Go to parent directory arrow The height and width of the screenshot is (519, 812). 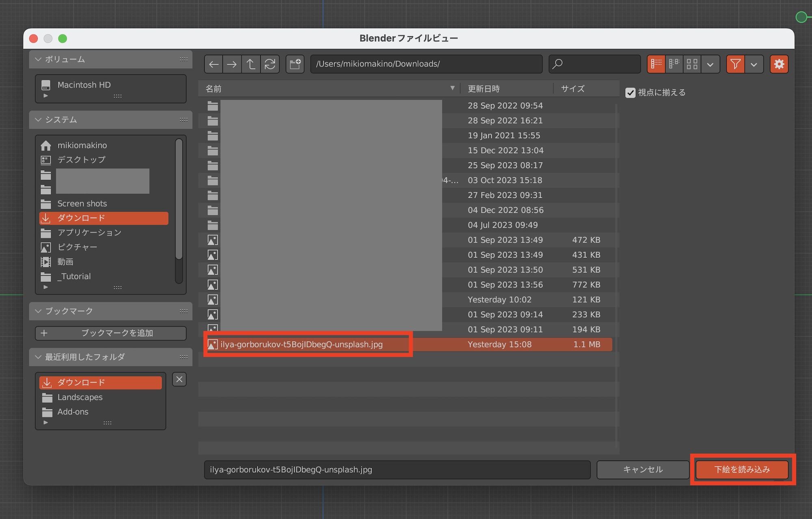[x=251, y=64]
